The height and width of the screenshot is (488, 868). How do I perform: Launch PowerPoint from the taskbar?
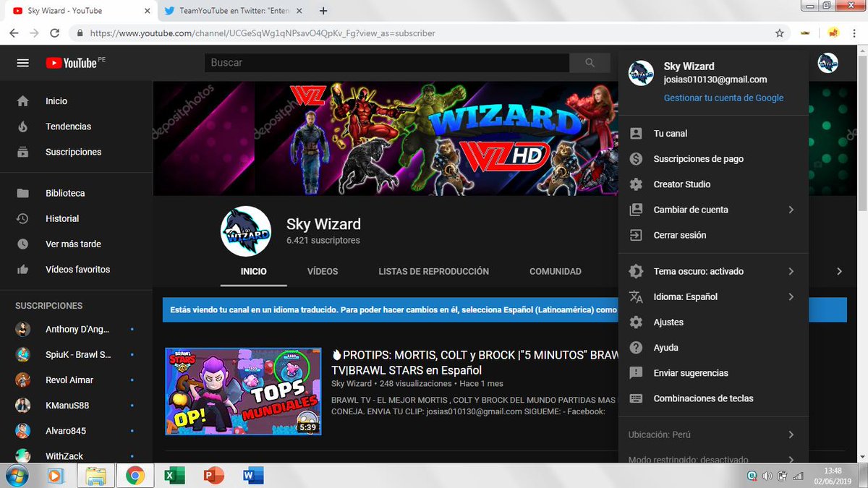213,476
